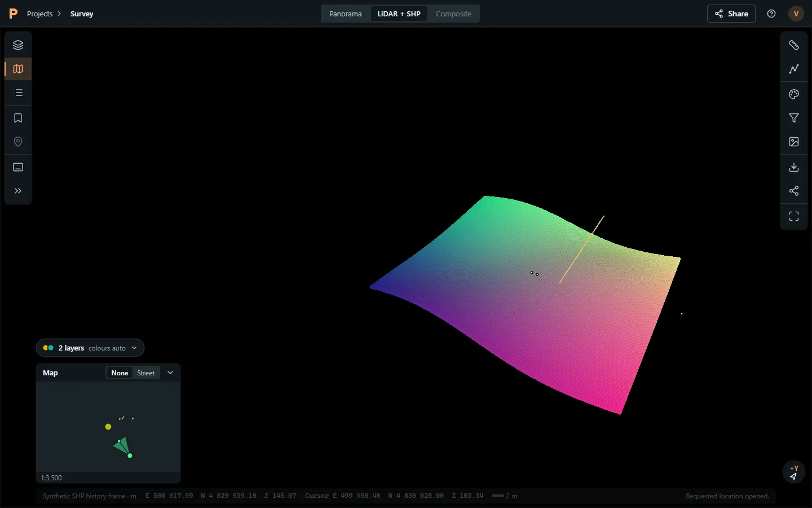Screen dimensions: 812x508
Task: Open the filter funnel tool
Action: pyautogui.click(x=794, y=118)
